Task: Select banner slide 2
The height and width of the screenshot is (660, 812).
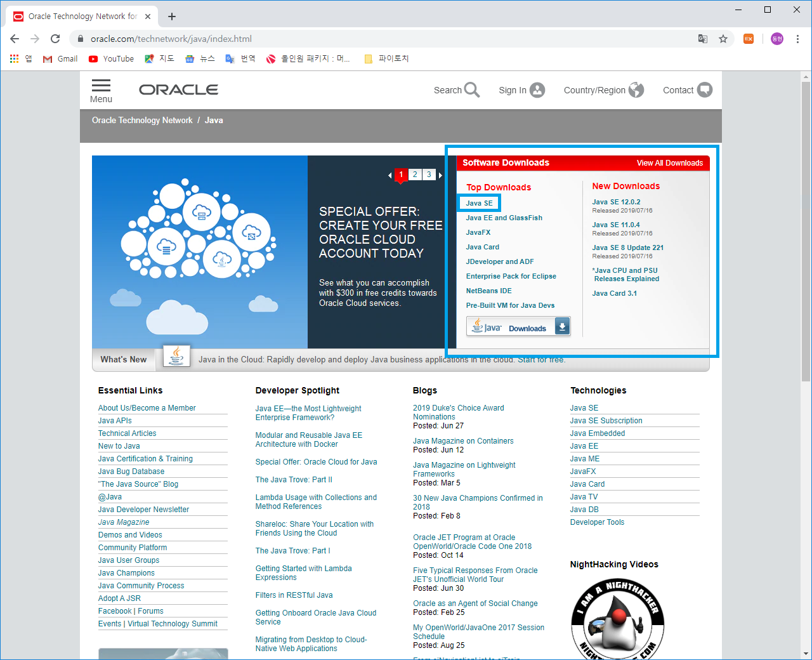Action: click(x=415, y=175)
